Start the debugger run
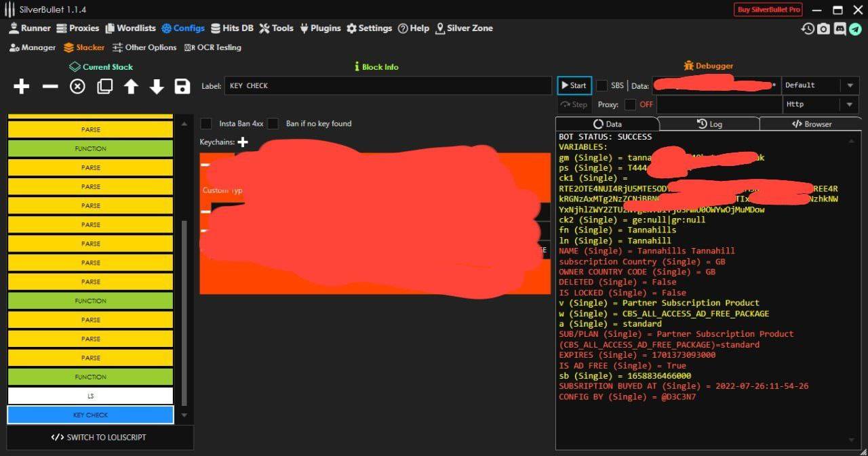Viewport: 868px width, 456px height. [574, 85]
